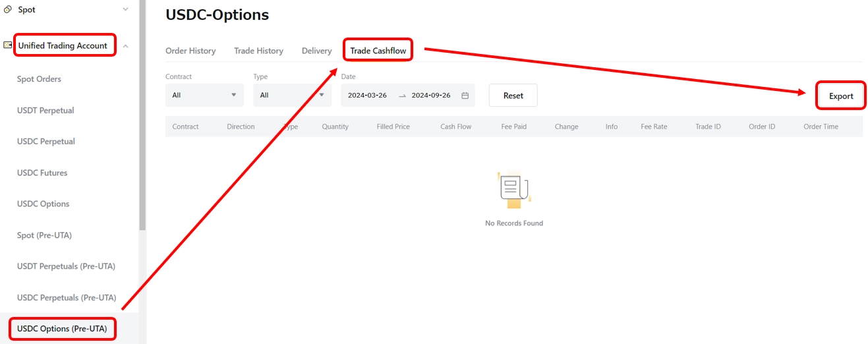Screen dimensions: 868x344
Task: Switch to the Trade History tab
Action: 258,51
